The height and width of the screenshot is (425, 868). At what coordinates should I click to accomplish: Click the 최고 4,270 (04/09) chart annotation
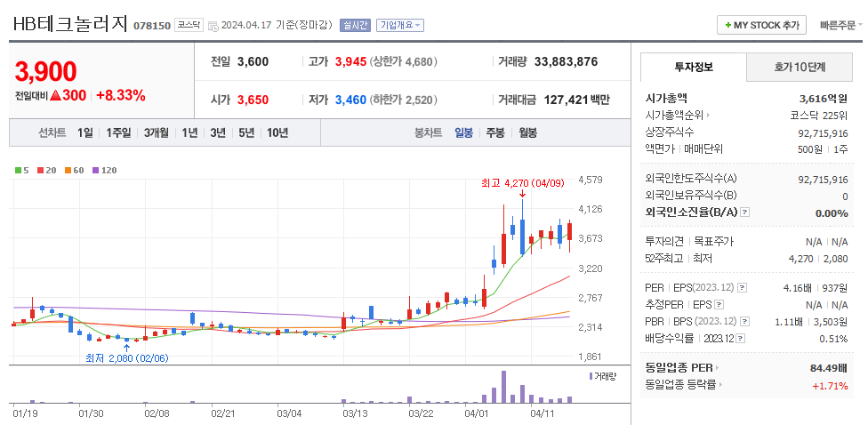click(523, 183)
